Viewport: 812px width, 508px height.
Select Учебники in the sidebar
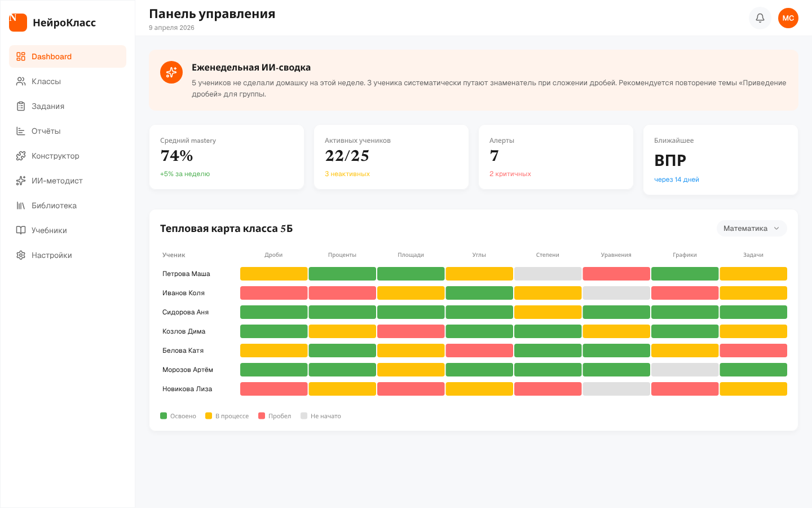click(49, 230)
